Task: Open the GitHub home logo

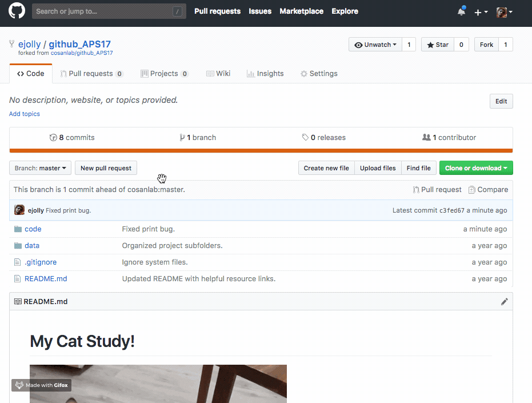Action: point(17,11)
